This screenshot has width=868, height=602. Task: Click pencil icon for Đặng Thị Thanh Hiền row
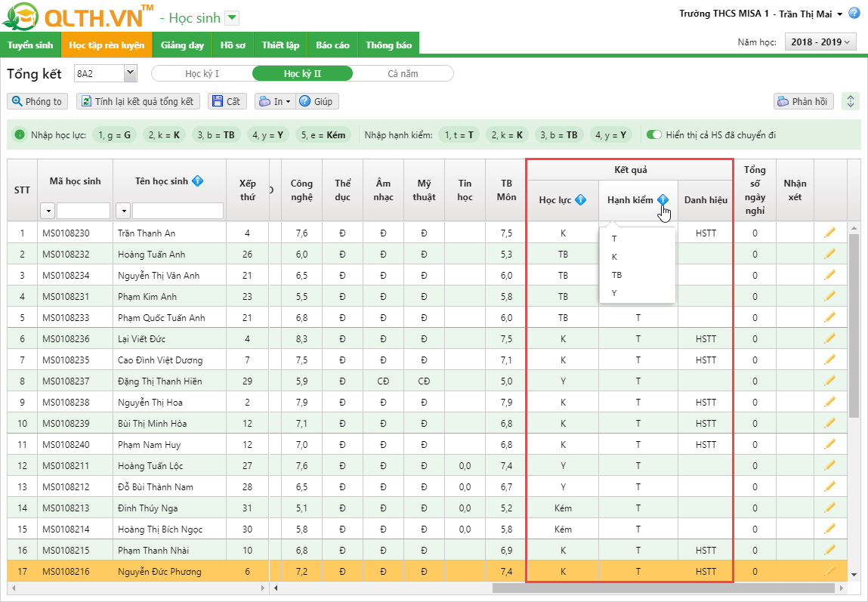pos(829,381)
